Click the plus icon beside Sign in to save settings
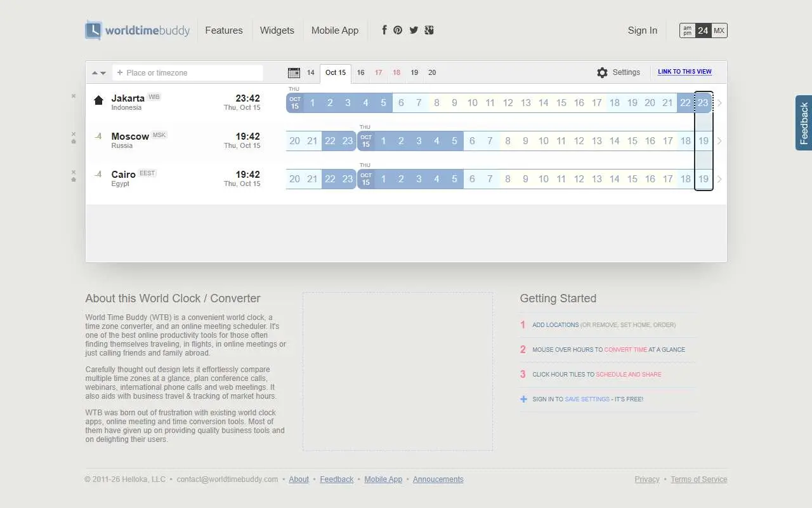 pyautogui.click(x=523, y=399)
